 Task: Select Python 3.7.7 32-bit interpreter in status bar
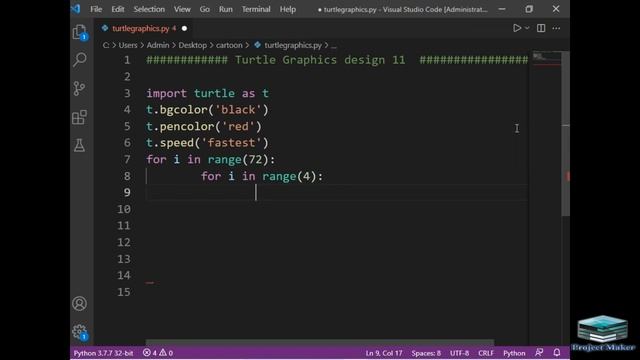(103, 353)
